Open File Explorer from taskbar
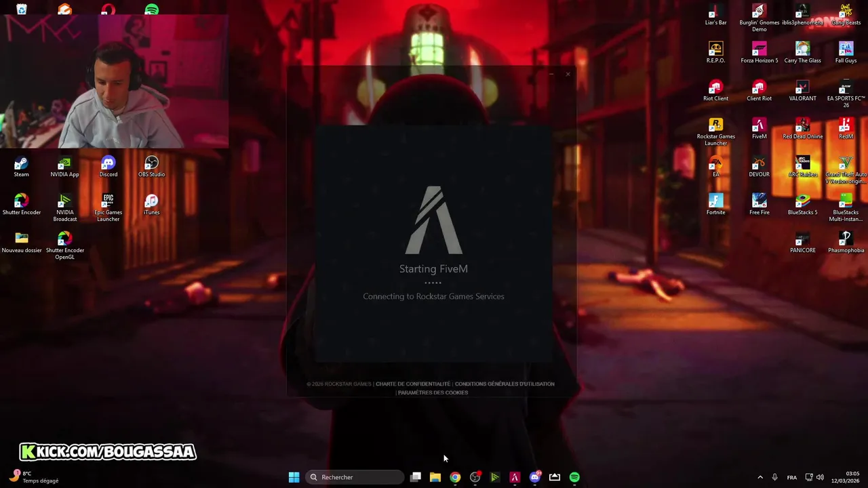Viewport: 868px width, 488px height. click(x=435, y=477)
